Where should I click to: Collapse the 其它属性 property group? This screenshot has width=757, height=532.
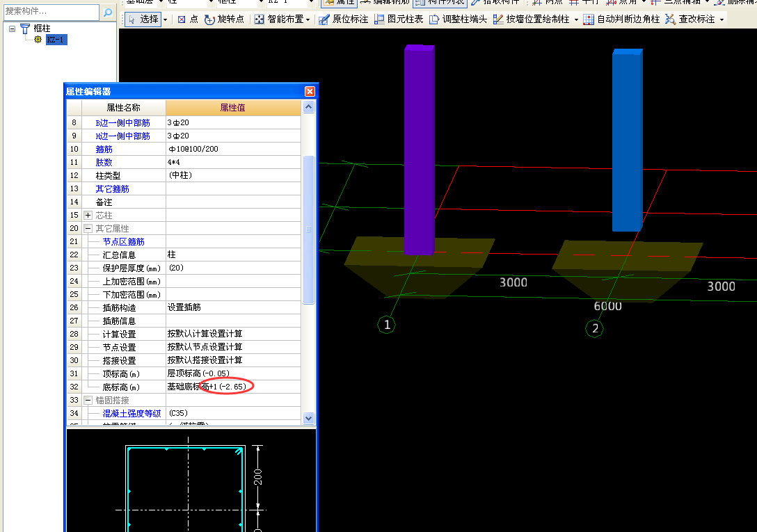click(x=88, y=228)
